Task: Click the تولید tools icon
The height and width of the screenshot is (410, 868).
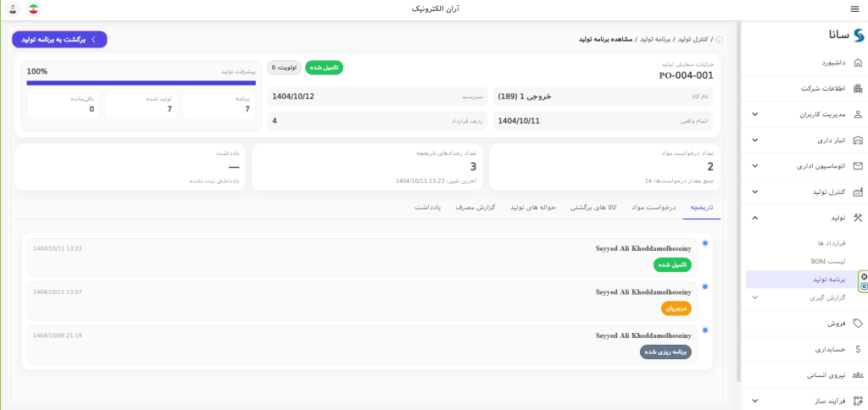Action: [858, 218]
